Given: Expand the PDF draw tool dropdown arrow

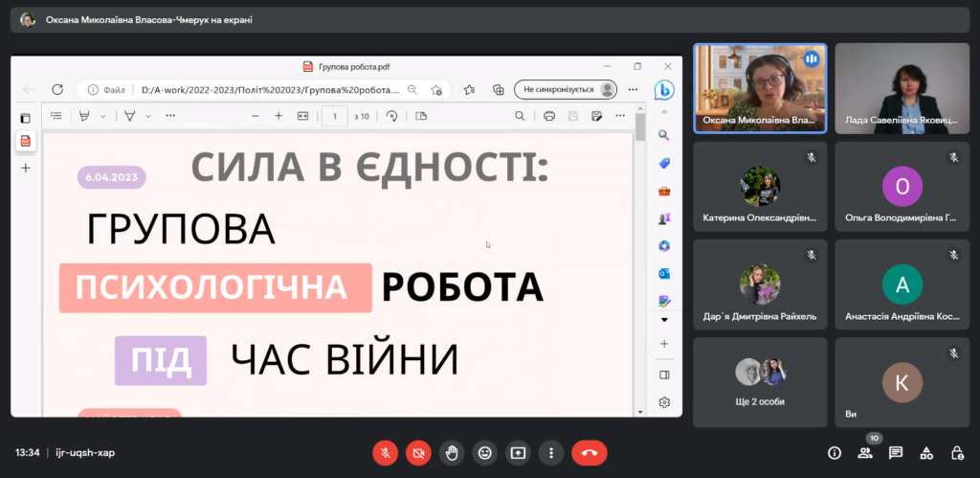Looking at the screenshot, I should [x=147, y=116].
